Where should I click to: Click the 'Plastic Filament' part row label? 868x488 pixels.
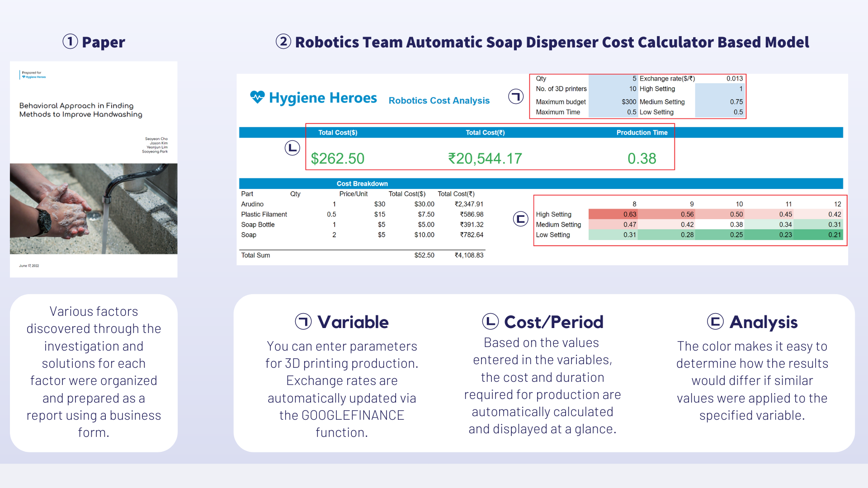[x=264, y=215]
